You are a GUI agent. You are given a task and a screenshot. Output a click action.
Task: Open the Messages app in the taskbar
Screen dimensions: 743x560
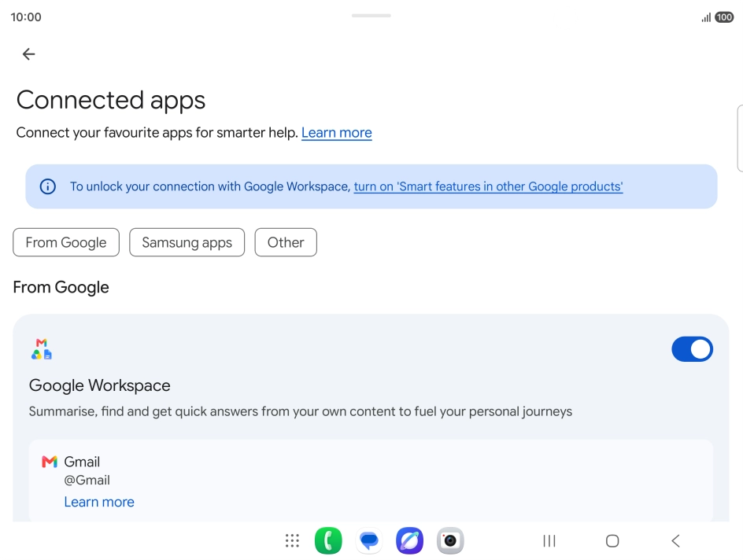click(369, 540)
